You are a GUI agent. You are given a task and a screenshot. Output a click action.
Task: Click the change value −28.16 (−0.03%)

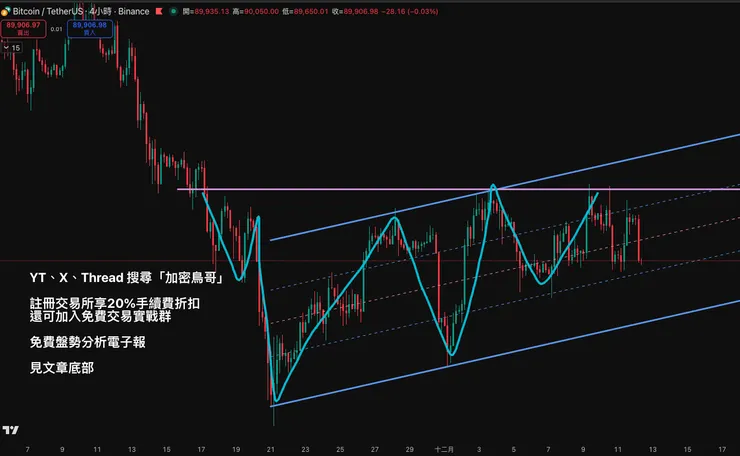tap(410, 11)
